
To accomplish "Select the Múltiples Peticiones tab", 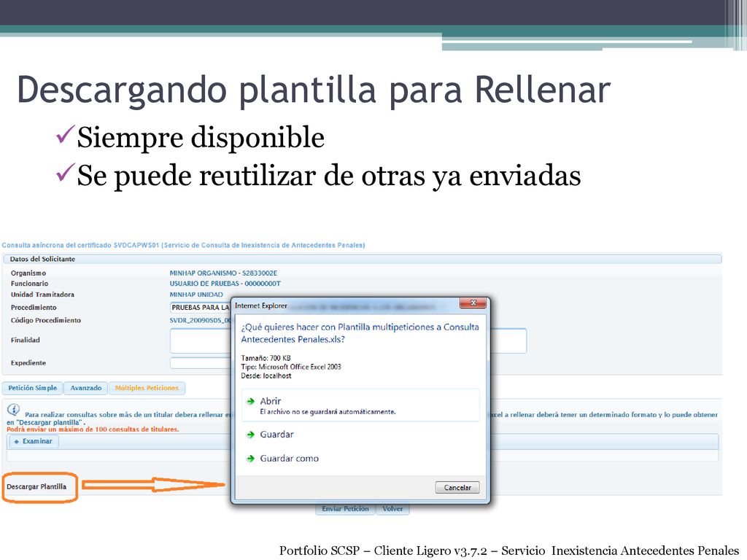I will coord(147,388).
